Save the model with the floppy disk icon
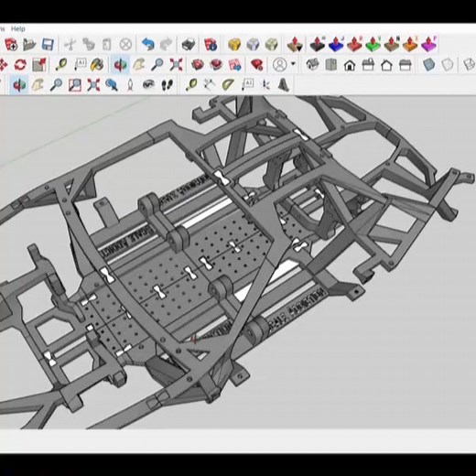 click(48, 45)
